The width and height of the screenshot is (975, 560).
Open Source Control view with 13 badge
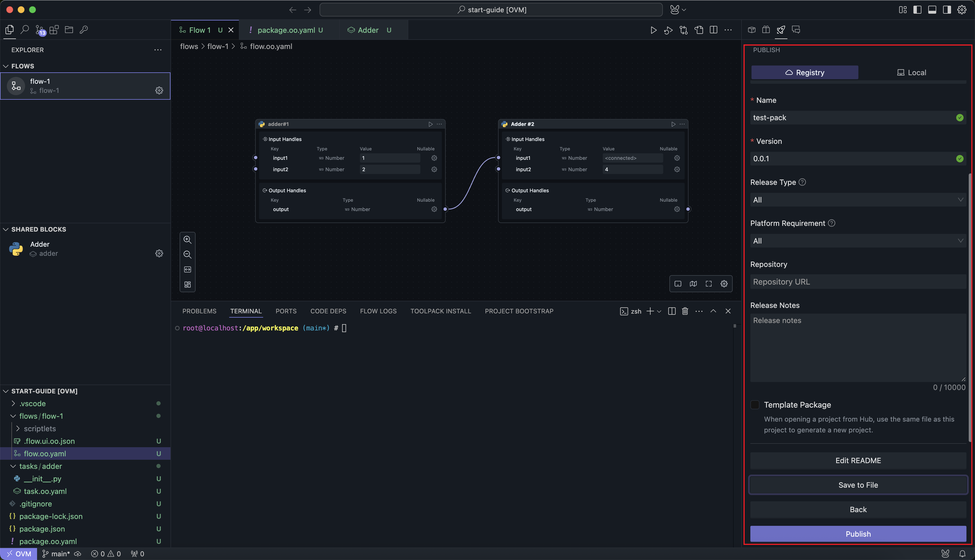coord(40,30)
